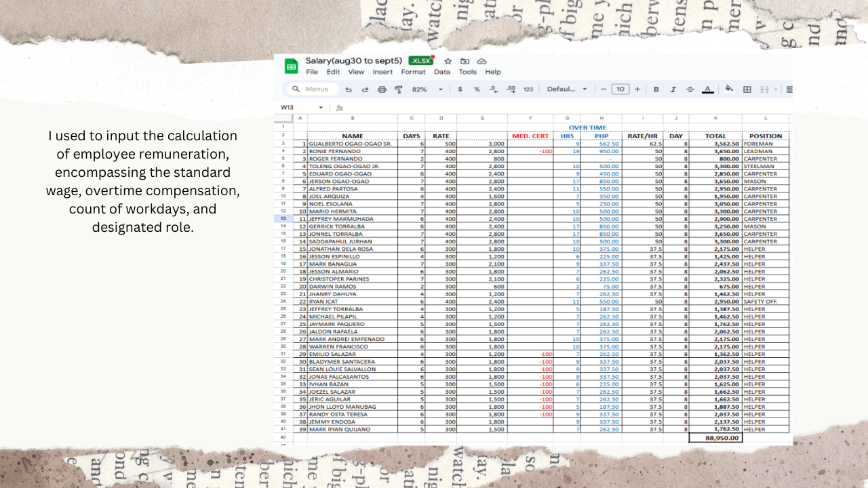Click the undo arrow icon
Image resolution: width=868 pixels, height=488 pixels.
[x=349, y=89]
